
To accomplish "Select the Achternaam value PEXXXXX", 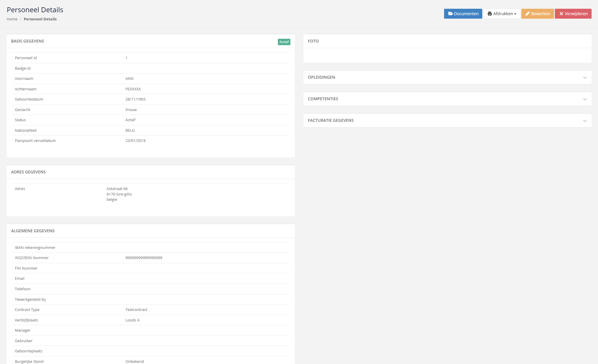I will pos(133,89).
